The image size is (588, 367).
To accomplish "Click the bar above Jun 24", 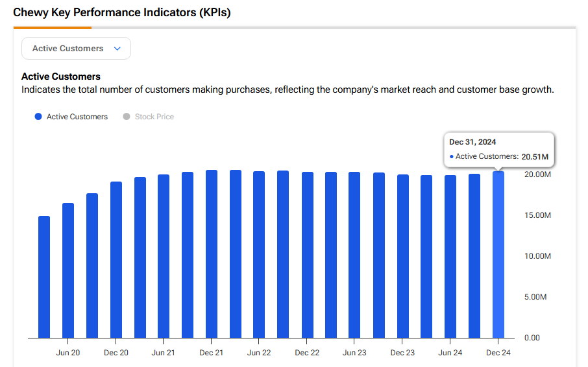I will (450, 257).
